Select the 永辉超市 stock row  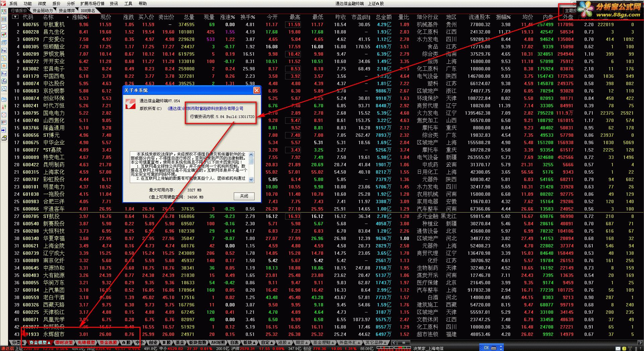click(x=326, y=334)
